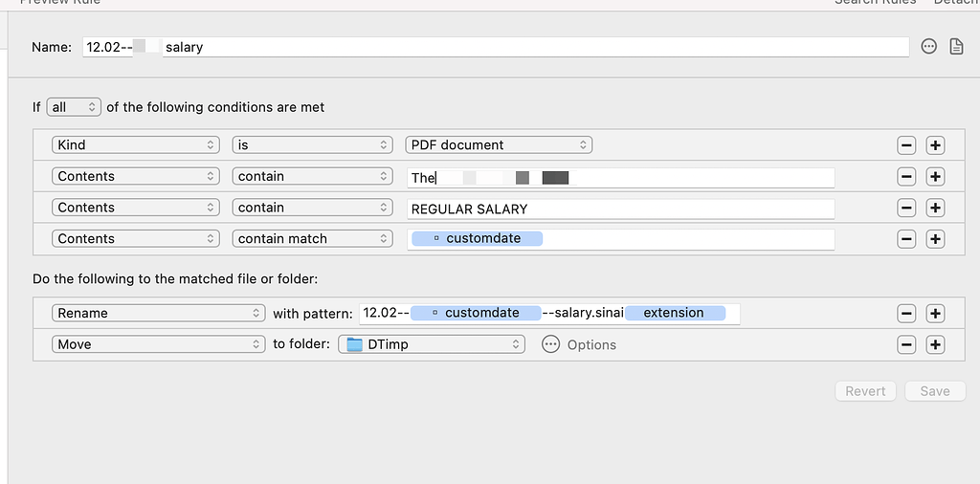Expand the PDF document kind dropdown
Image resolution: width=980 pixels, height=484 pixels.
tap(498, 145)
